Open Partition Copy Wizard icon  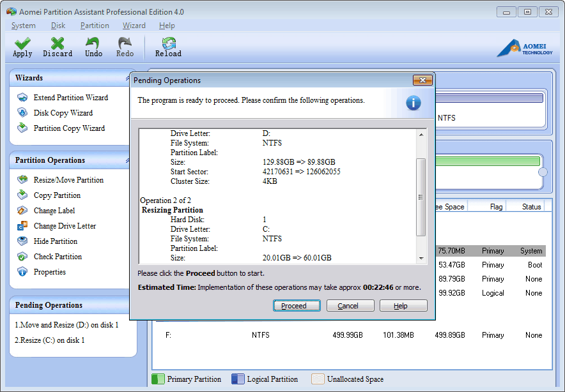coord(22,128)
